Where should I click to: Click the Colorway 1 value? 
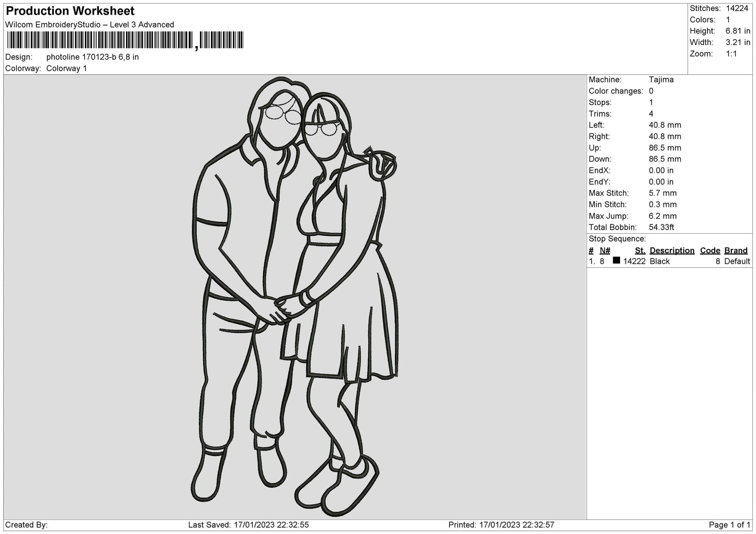[66, 69]
